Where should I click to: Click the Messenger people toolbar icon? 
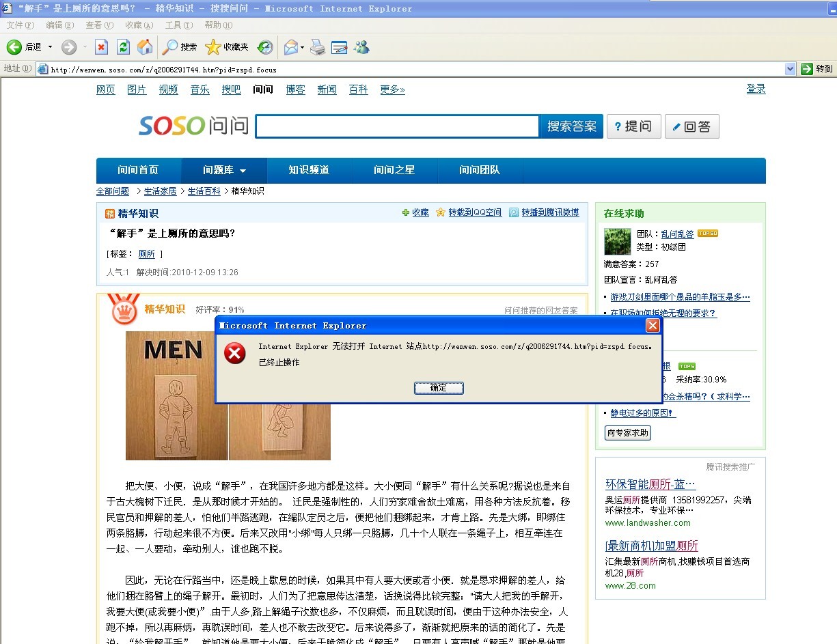pos(361,47)
